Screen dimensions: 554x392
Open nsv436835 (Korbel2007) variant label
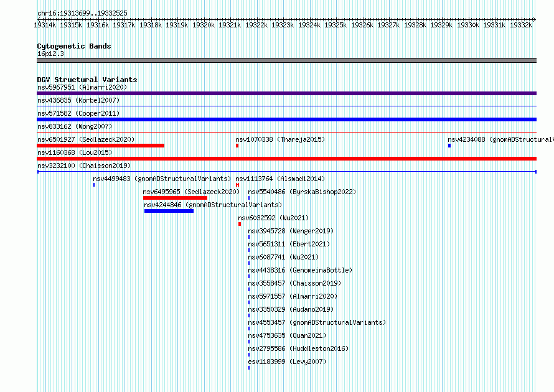[78, 100]
